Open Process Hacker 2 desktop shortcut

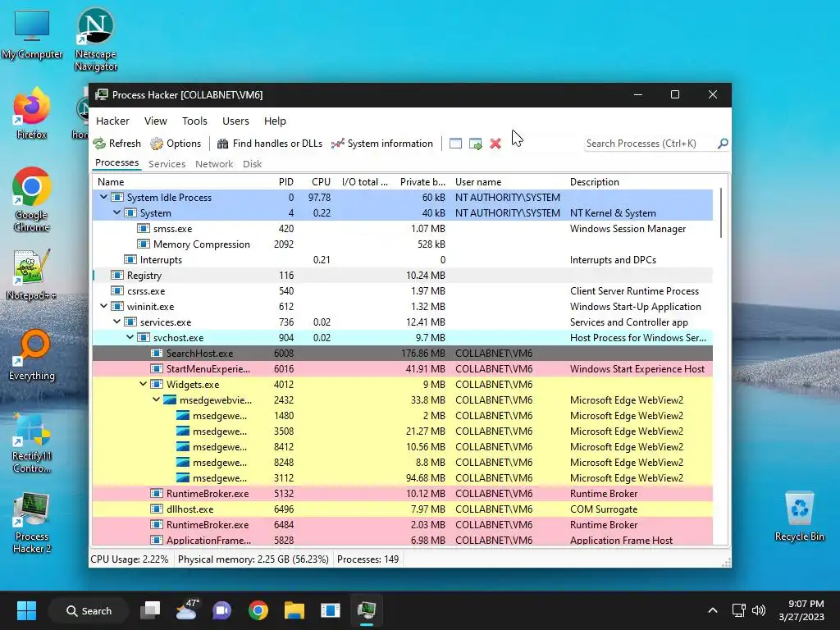[32, 523]
